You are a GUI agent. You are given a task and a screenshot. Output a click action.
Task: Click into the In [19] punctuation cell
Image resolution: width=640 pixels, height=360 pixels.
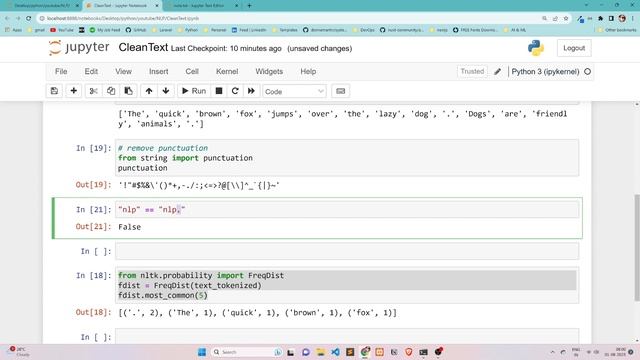pyautogui.click(x=347, y=158)
